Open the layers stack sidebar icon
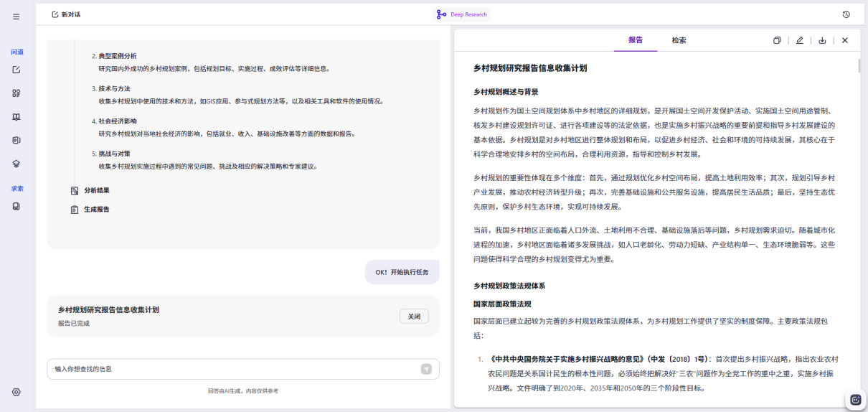This screenshot has height=412, width=868. point(16,164)
